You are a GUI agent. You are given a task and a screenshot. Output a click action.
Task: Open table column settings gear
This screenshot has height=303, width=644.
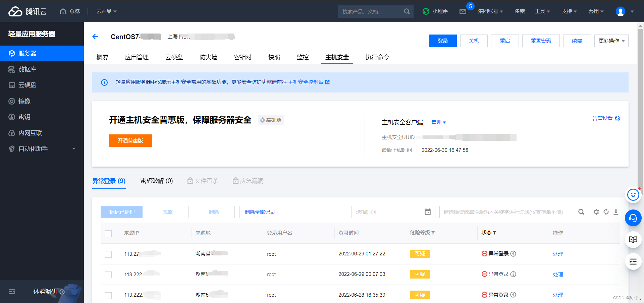pos(596,212)
